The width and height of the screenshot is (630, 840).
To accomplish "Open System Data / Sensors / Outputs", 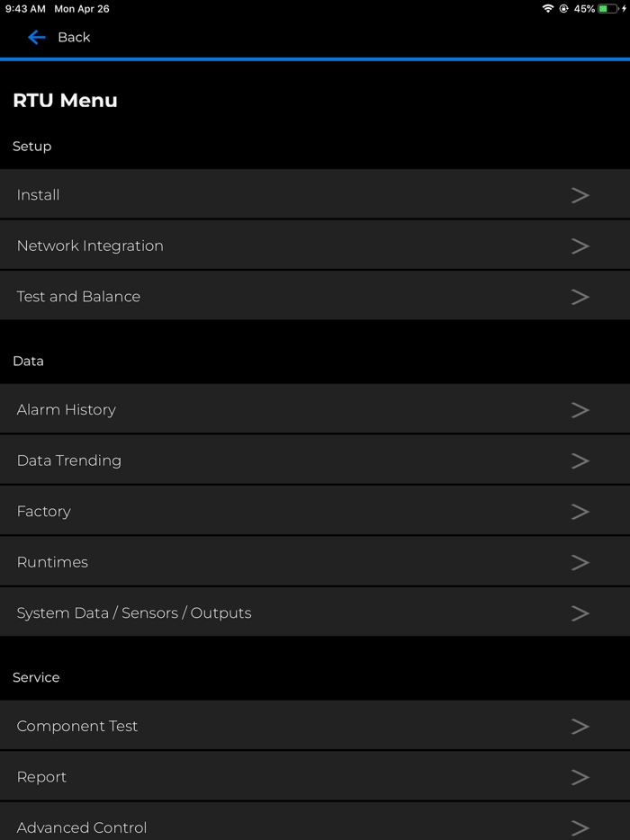I will [315, 612].
